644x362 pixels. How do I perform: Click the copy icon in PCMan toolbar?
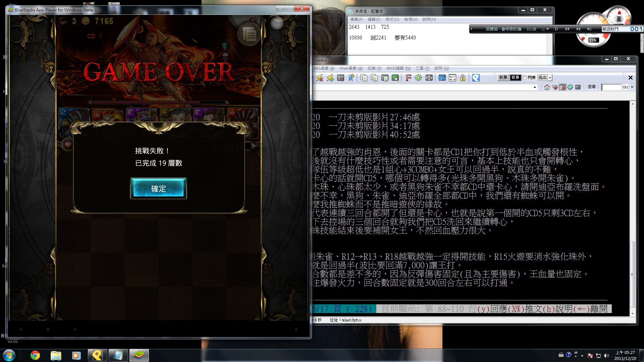click(364, 78)
